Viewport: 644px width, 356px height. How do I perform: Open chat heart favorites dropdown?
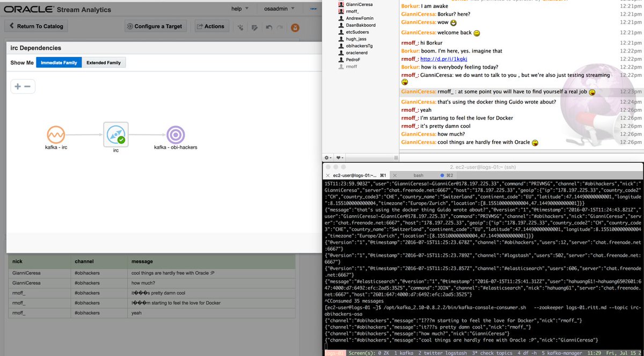[340, 158]
